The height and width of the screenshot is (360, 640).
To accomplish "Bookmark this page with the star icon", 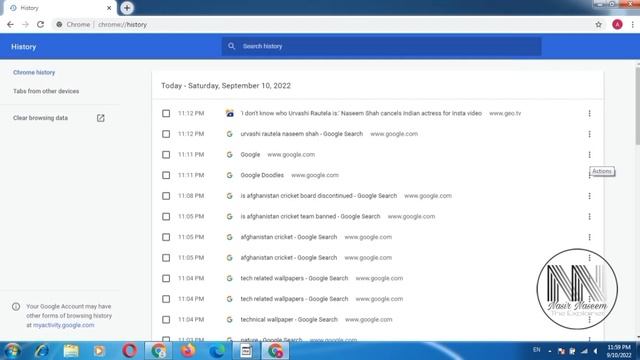I will 598,24.
